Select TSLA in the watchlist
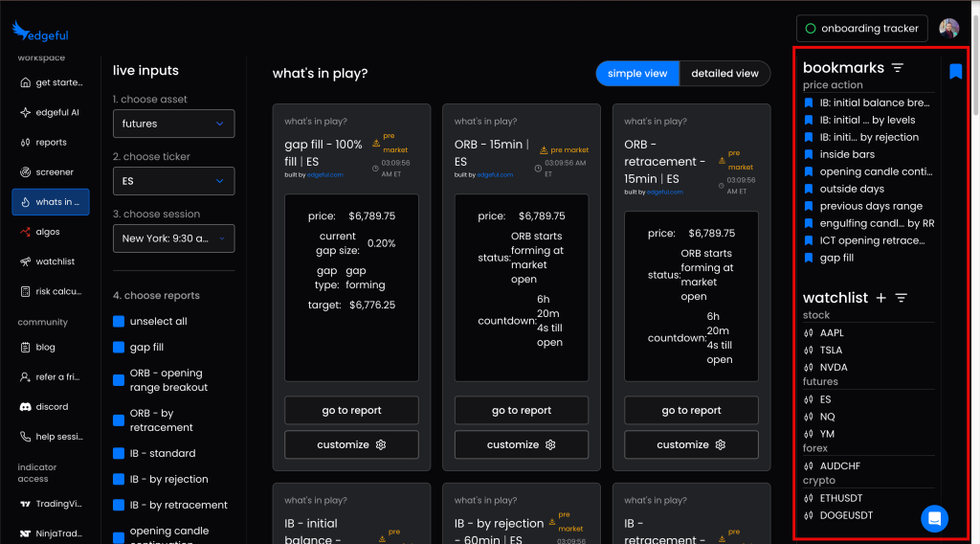980x544 pixels. 831,351
